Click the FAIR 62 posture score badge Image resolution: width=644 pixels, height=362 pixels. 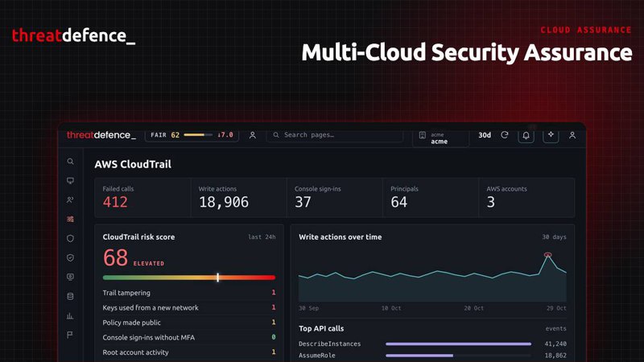(192, 135)
